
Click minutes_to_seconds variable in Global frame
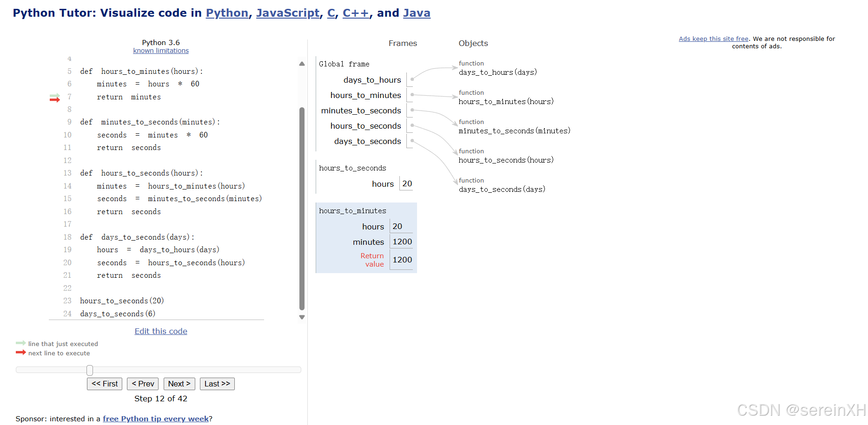361,111
